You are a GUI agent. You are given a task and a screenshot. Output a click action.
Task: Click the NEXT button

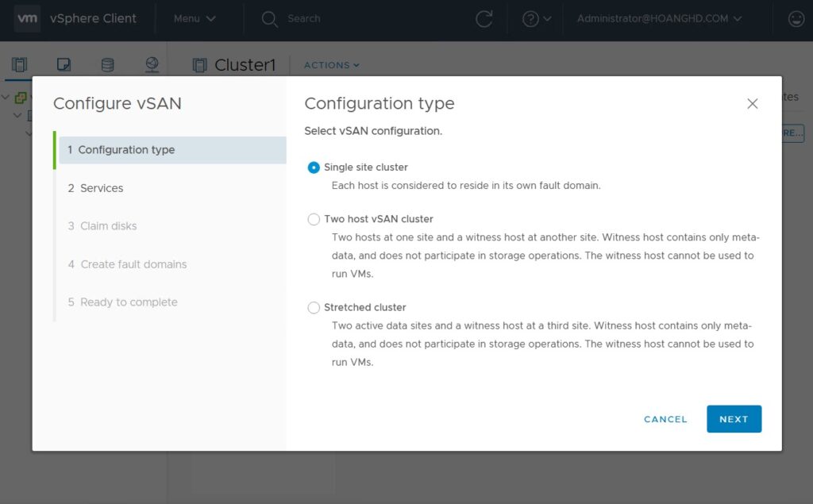(734, 419)
